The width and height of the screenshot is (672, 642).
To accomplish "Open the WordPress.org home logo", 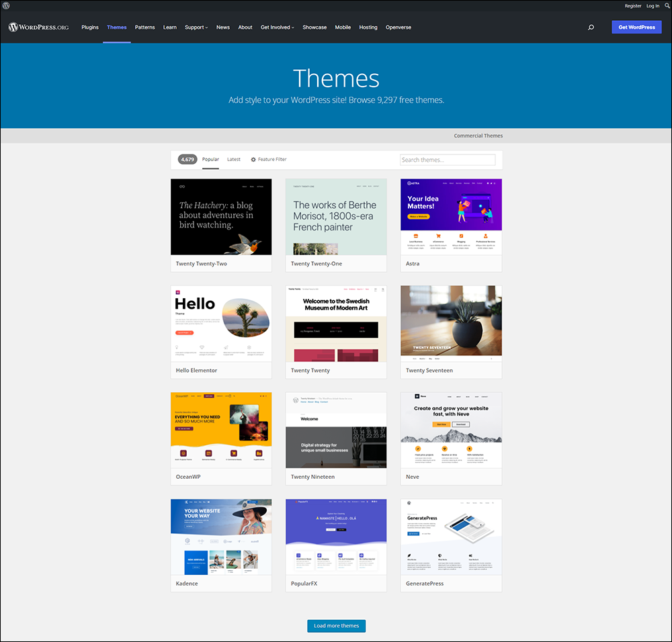I will [38, 27].
